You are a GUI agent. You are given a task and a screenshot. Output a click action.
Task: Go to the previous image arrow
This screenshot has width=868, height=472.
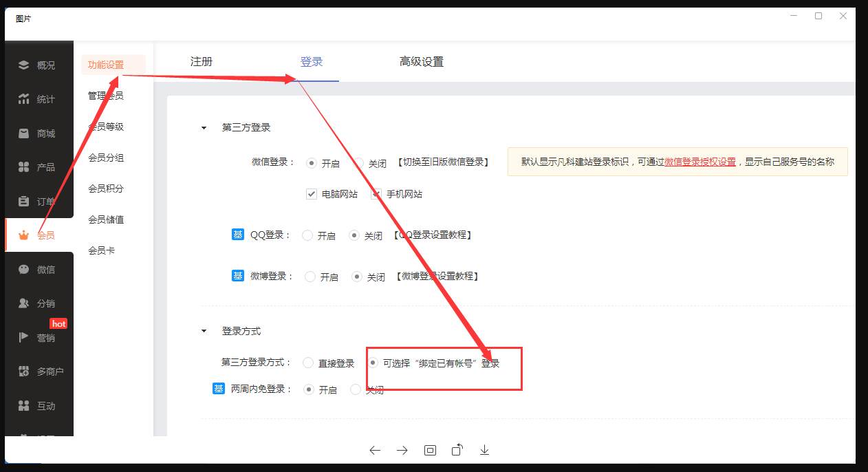point(375,451)
